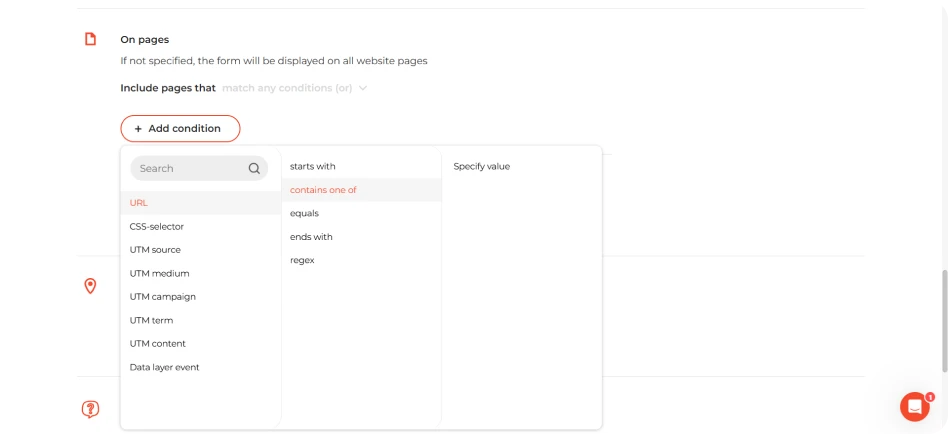Click the magnifying glass search icon
The image size is (948, 434).
tap(255, 169)
